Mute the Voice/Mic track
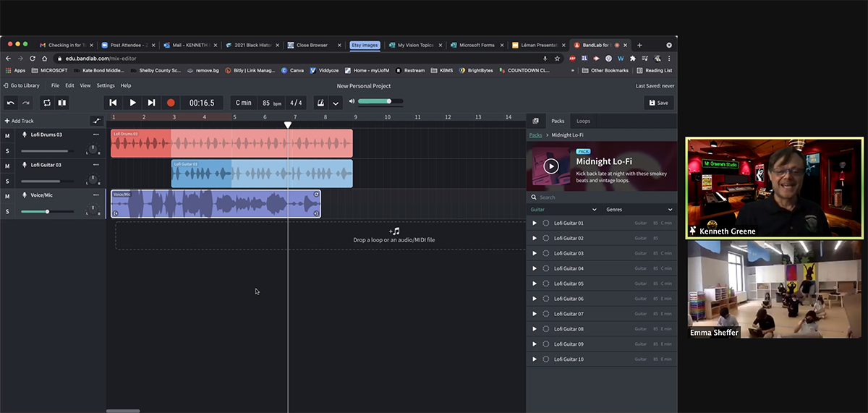Viewport: 868px width, 413px height. point(7,196)
